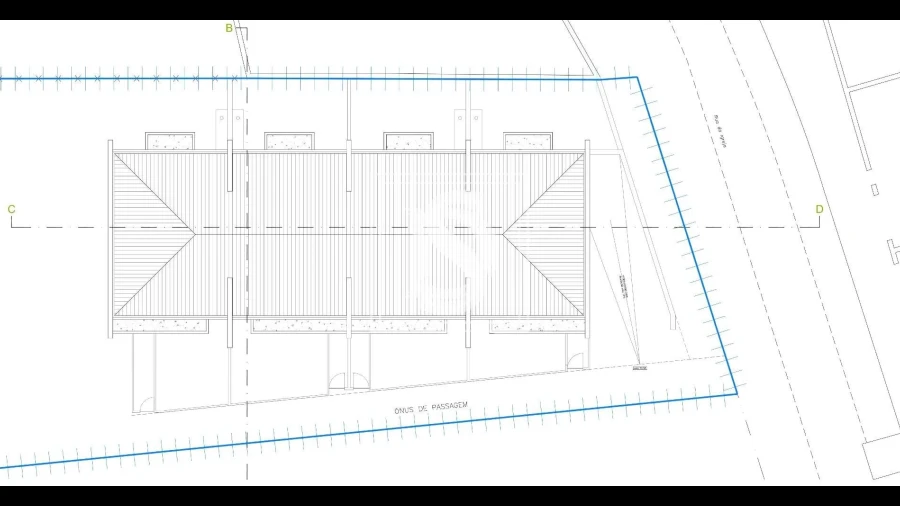Click the top-right corner of blue boundary
Screen dimensions: 900x506
[x=635, y=77]
